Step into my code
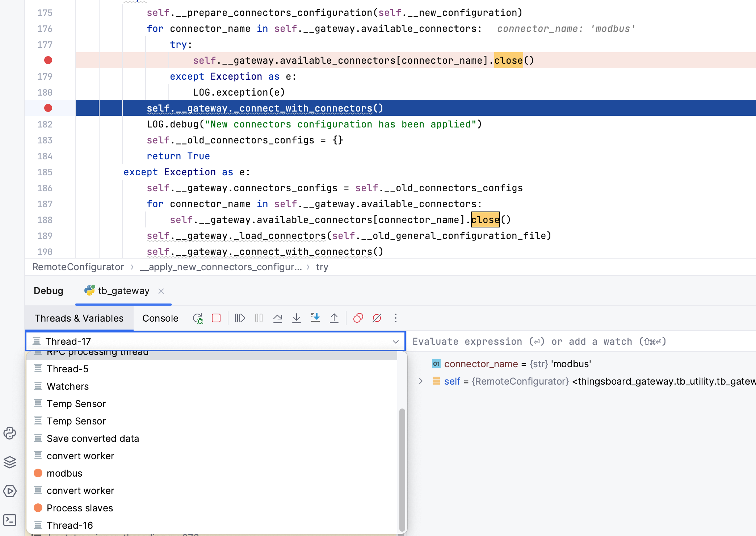The width and height of the screenshot is (756, 536). (315, 318)
